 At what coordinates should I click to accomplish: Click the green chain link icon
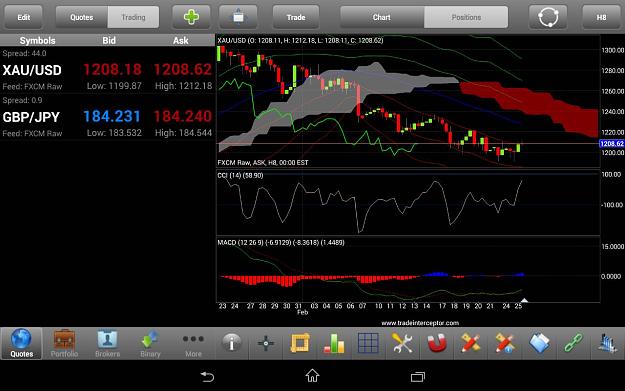[x=573, y=343]
